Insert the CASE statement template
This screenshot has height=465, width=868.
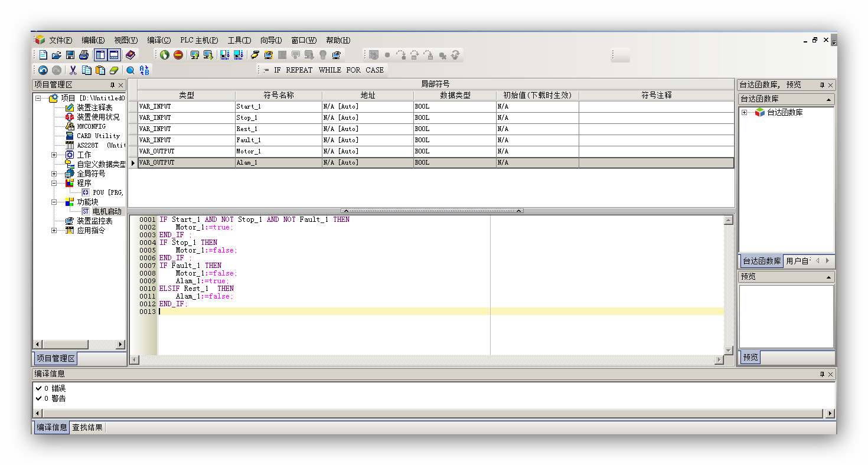click(374, 70)
